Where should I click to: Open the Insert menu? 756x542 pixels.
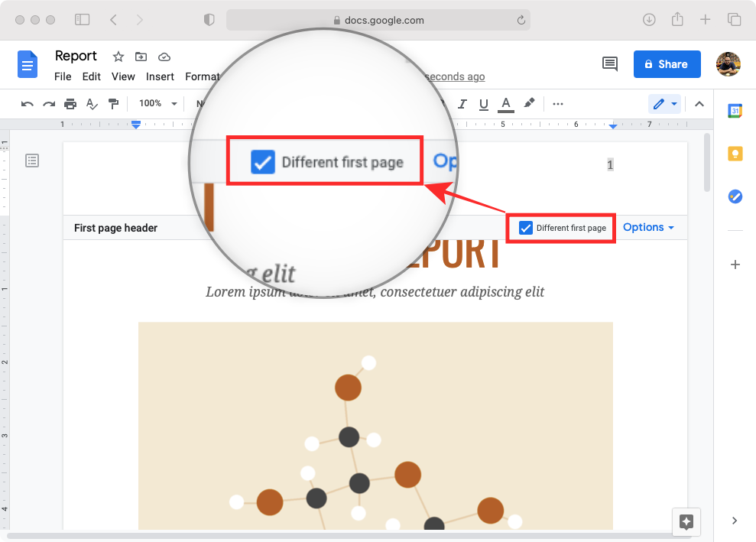pos(160,76)
